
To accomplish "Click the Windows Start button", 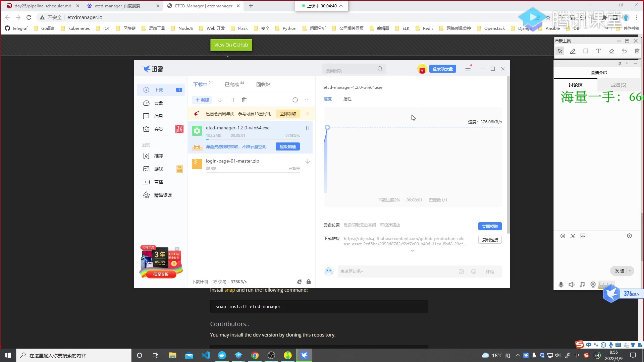I will [x=8, y=355].
